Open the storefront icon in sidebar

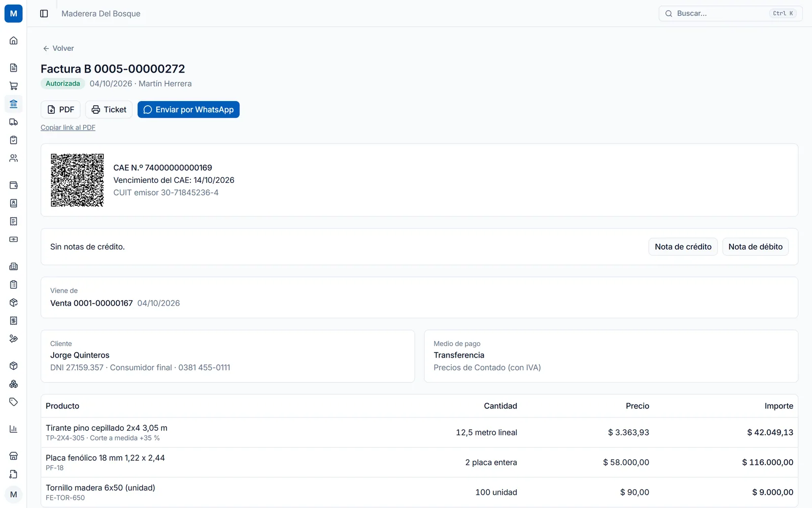(14, 456)
